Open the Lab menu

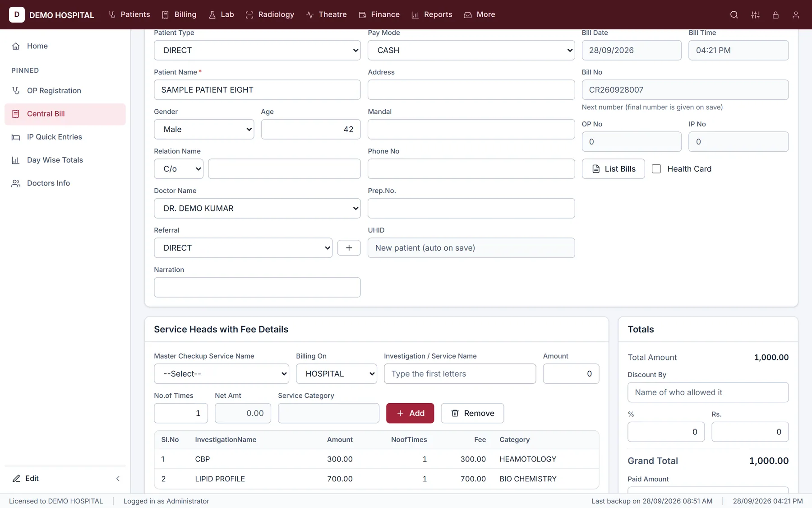[221, 14]
